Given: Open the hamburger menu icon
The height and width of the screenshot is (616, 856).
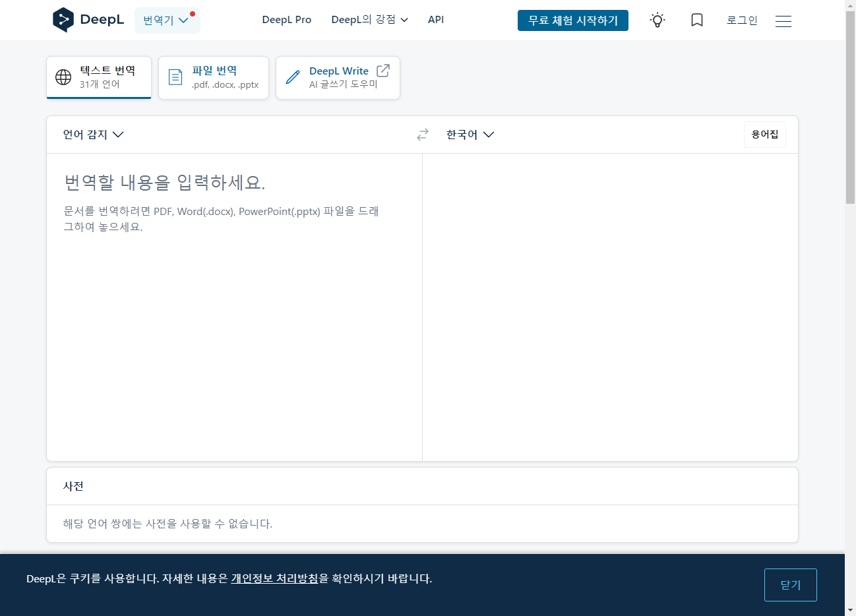Looking at the screenshot, I should coord(783,21).
